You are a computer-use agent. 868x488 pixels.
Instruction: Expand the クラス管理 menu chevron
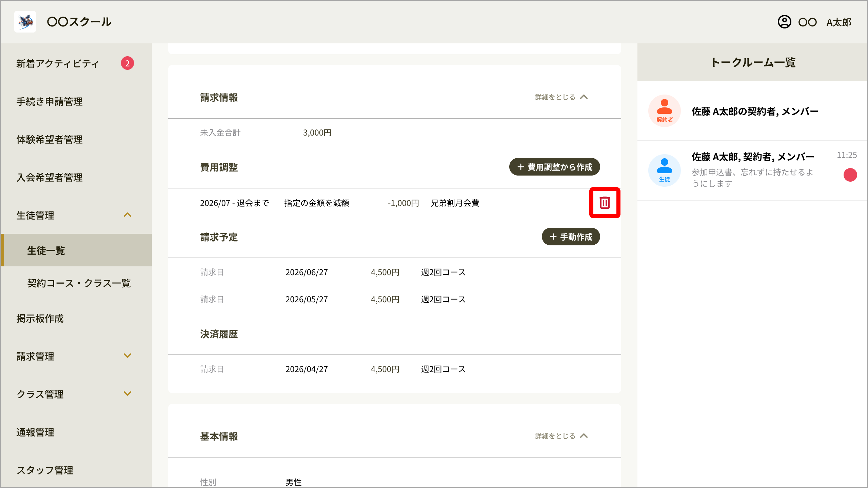pyautogui.click(x=127, y=394)
